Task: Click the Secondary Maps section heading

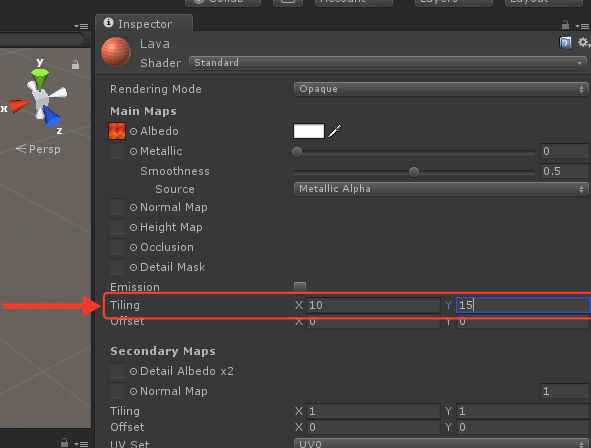Action: (163, 352)
